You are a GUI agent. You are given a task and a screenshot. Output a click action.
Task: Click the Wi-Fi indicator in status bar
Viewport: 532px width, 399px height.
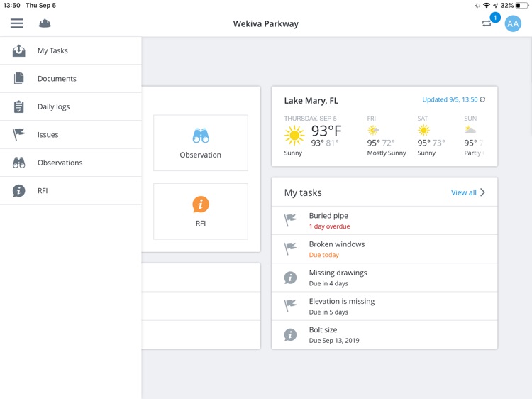click(x=487, y=6)
